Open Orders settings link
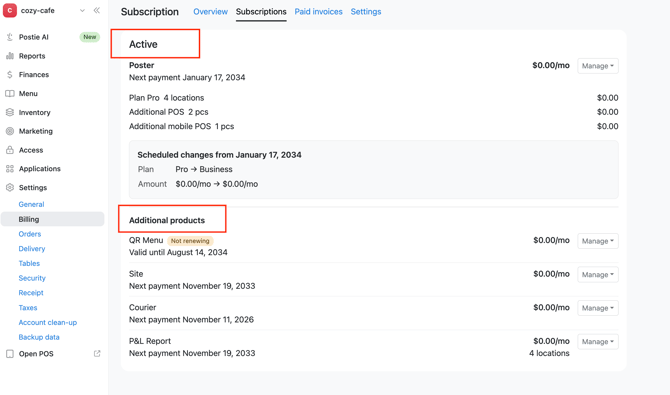 click(29, 234)
